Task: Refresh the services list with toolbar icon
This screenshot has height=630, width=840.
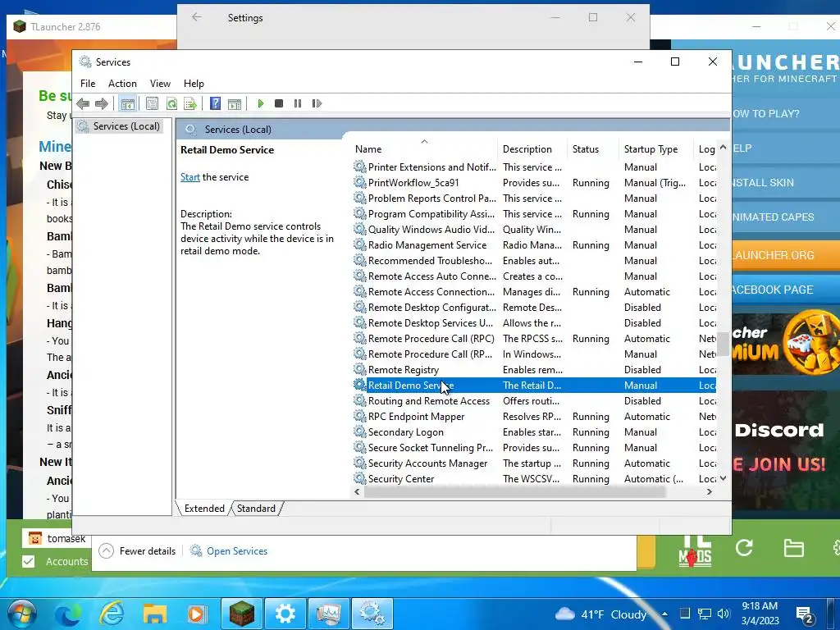Action: tap(171, 103)
